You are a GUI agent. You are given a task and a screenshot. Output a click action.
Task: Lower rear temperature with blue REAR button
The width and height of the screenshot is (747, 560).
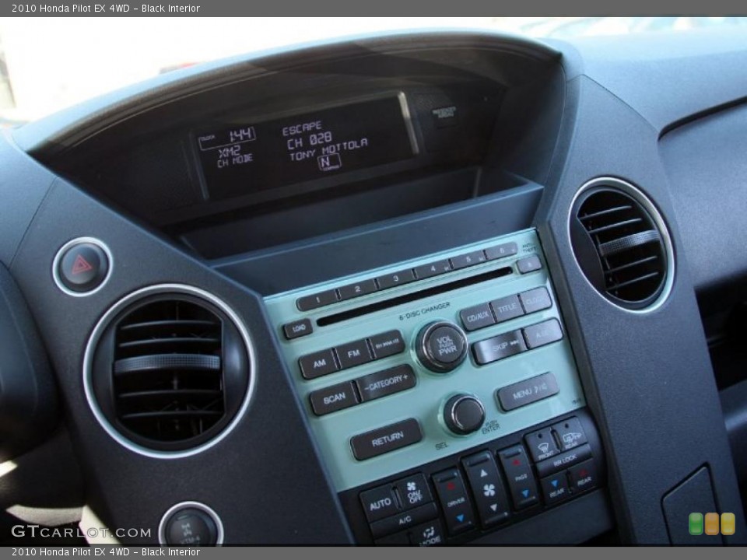tap(556, 488)
